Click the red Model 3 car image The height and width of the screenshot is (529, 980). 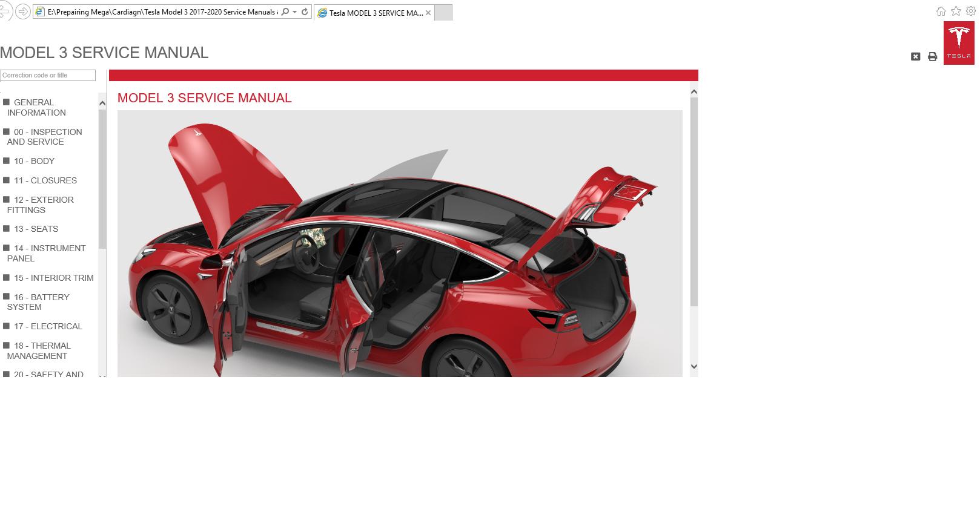(x=400, y=243)
